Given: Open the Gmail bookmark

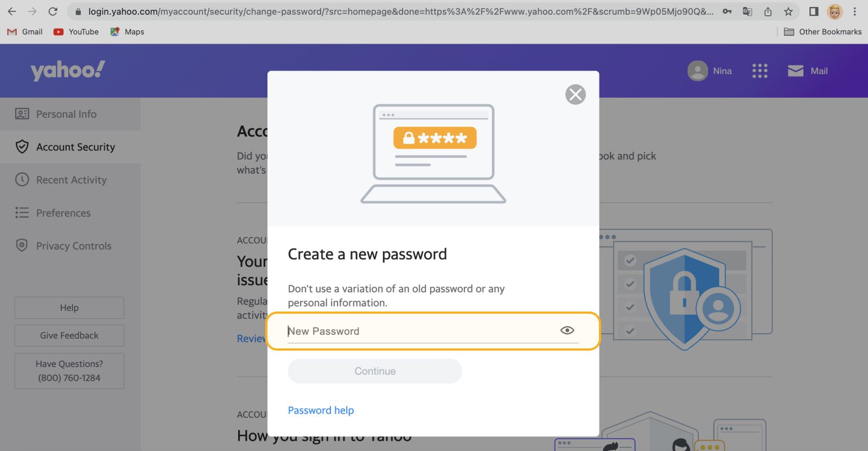Looking at the screenshot, I should [24, 31].
